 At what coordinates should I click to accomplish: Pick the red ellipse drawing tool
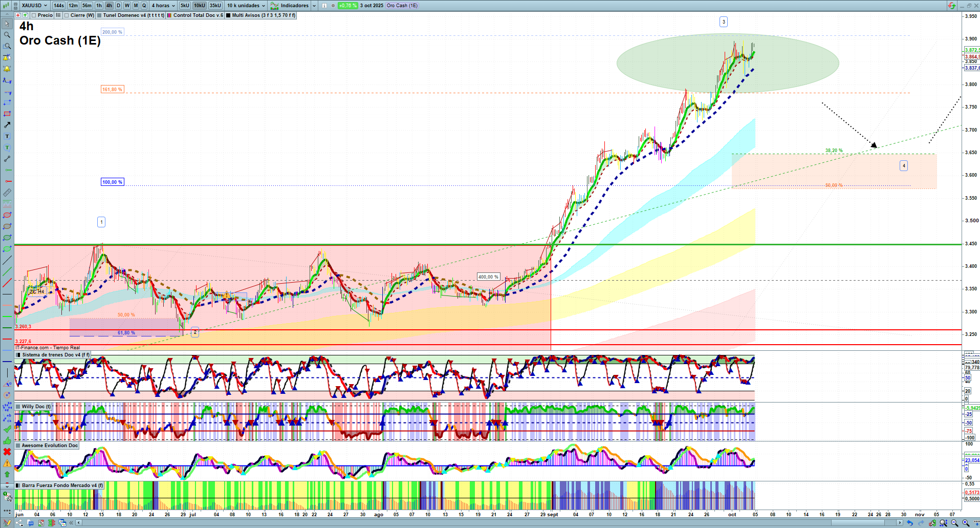[7, 215]
